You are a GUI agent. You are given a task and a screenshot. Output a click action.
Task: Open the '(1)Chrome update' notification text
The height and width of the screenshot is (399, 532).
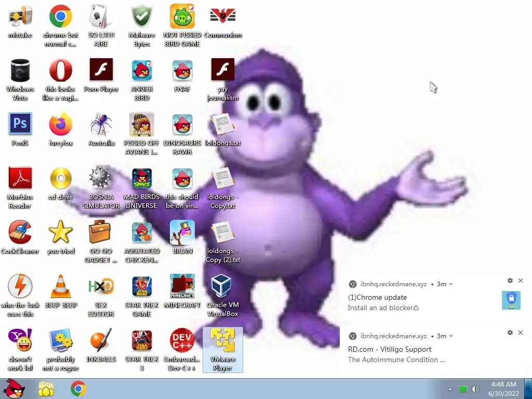[x=377, y=298]
